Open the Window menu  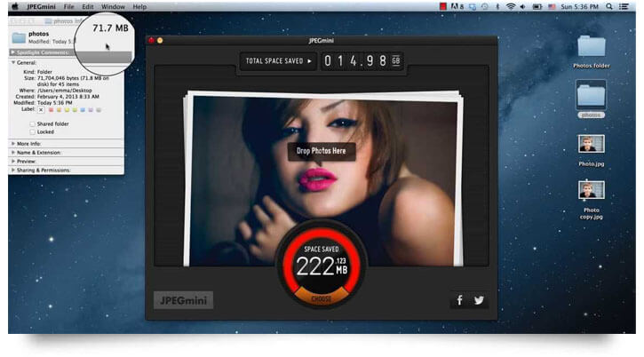tap(113, 6)
